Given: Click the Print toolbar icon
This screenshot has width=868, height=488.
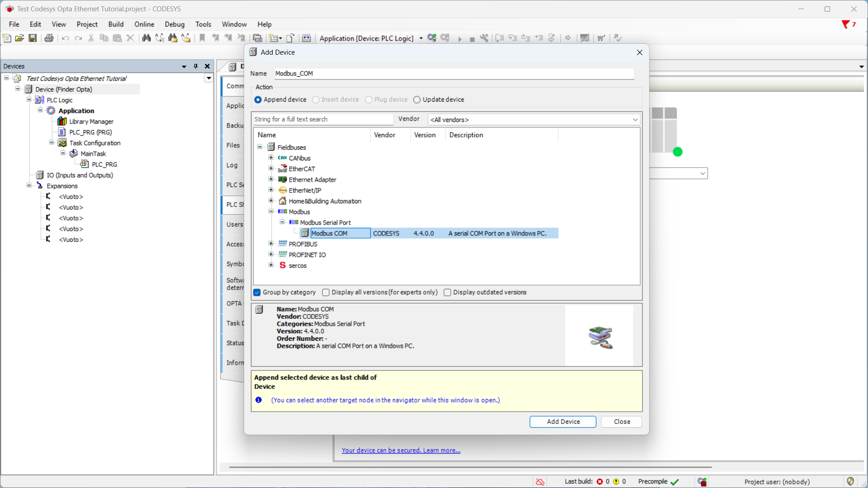Looking at the screenshot, I should (49, 38).
